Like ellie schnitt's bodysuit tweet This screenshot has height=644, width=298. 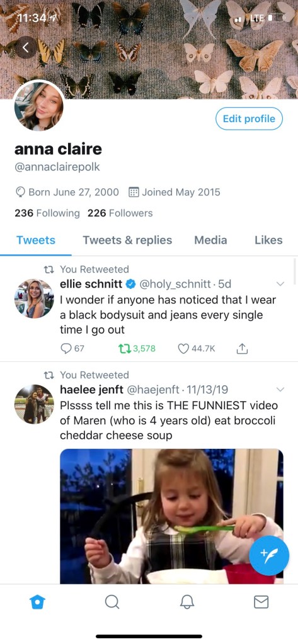click(x=197, y=349)
